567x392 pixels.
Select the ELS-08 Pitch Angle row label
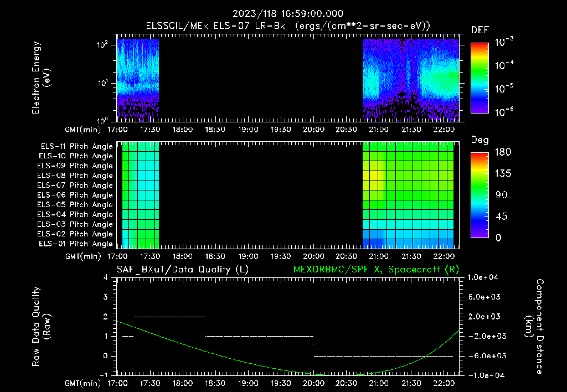tap(75, 176)
